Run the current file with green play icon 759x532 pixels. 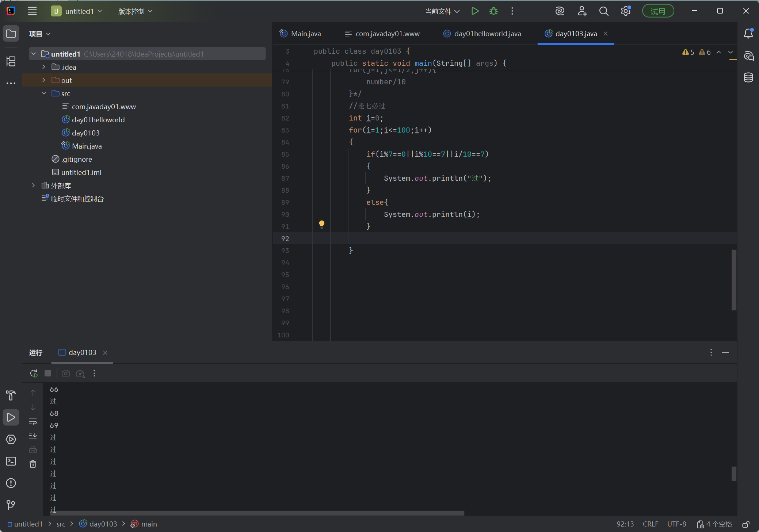coord(475,11)
